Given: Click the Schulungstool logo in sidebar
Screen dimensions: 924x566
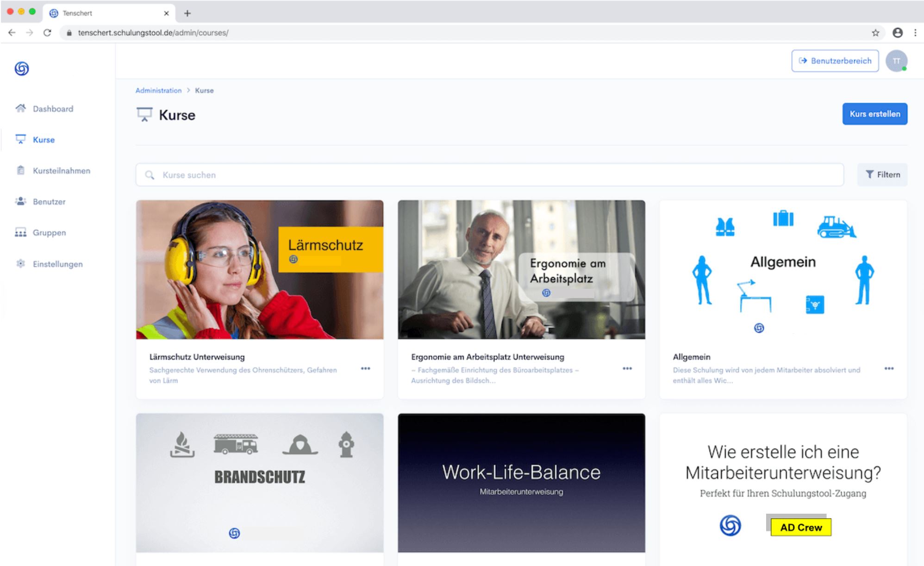Looking at the screenshot, I should (21, 68).
